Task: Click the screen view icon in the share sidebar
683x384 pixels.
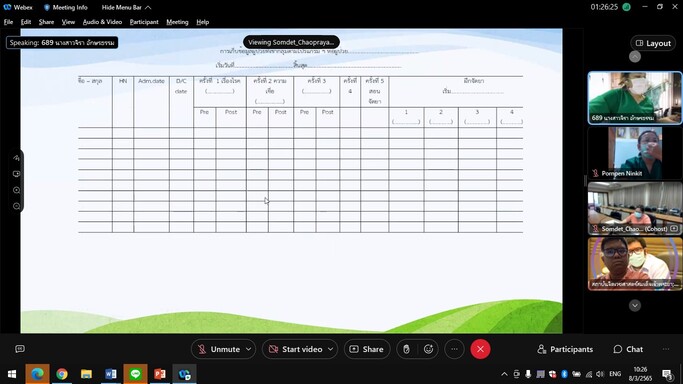Action: [x=17, y=174]
